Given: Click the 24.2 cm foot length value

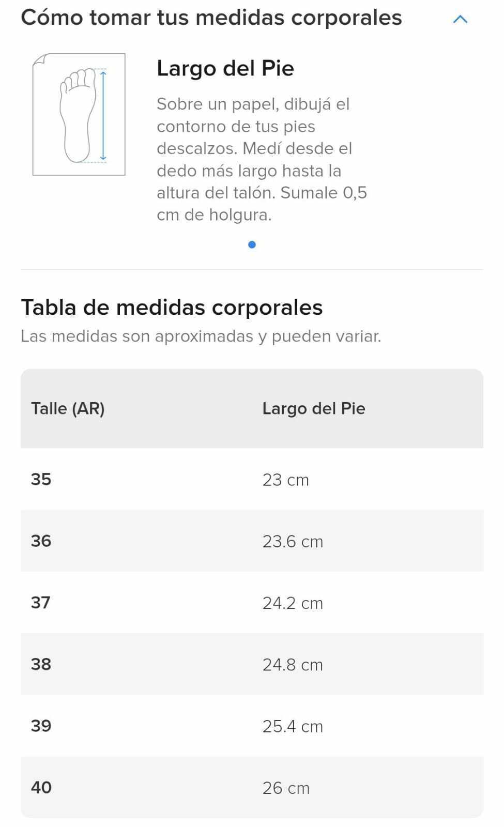Looking at the screenshot, I should pyautogui.click(x=293, y=603).
